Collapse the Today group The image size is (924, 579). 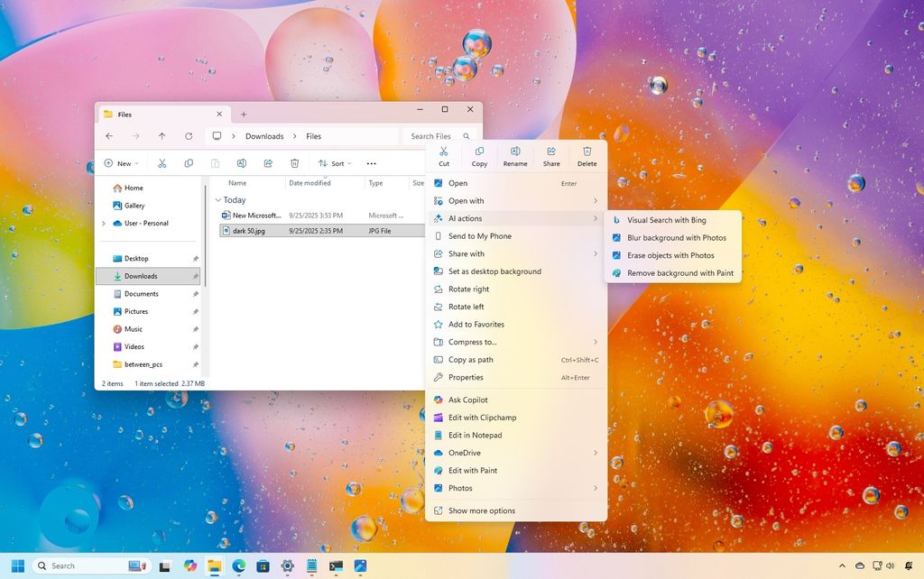pyautogui.click(x=217, y=199)
